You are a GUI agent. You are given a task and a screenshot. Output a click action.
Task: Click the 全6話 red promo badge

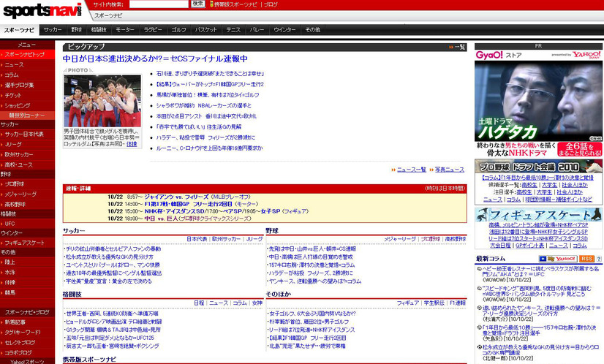click(x=579, y=149)
